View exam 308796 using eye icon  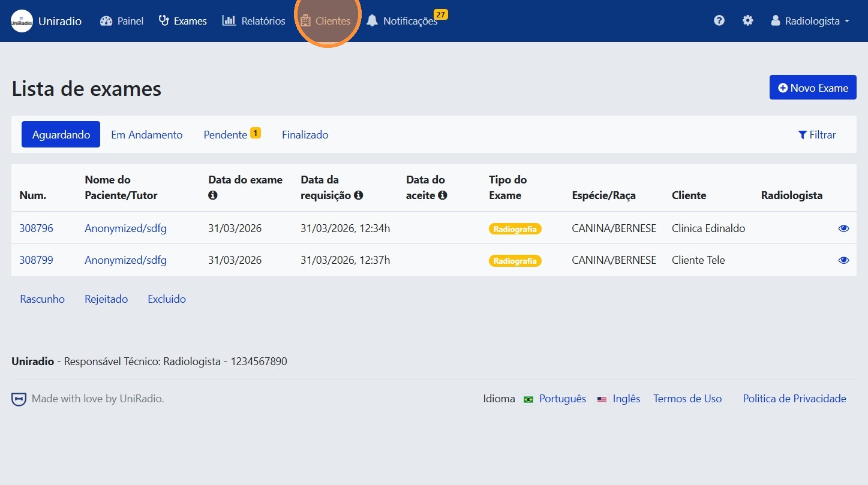tap(843, 228)
